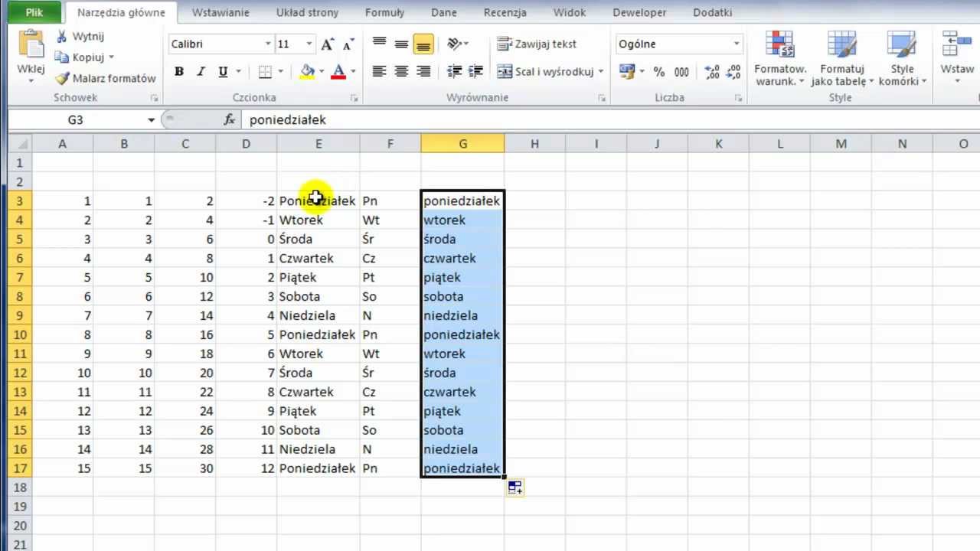This screenshot has height=551, width=980.
Task: Cut selection with Wytnij
Action: 80,36
